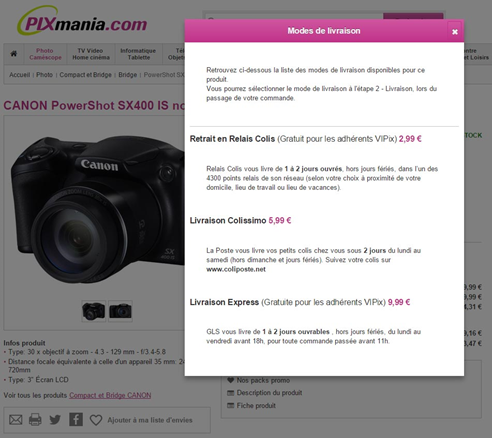Share the product on Facebook
The image size is (492, 438).
76,419
